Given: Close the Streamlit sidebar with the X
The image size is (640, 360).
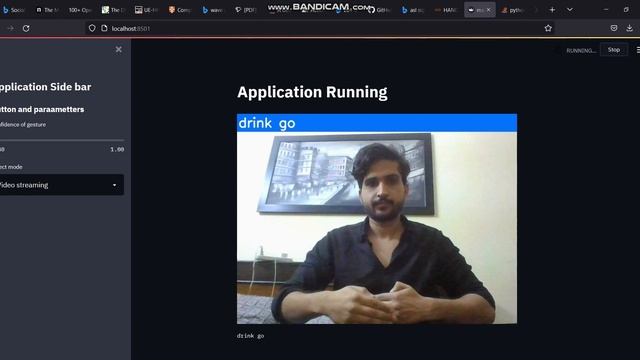Looking at the screenshot, I should pos(118,49).
